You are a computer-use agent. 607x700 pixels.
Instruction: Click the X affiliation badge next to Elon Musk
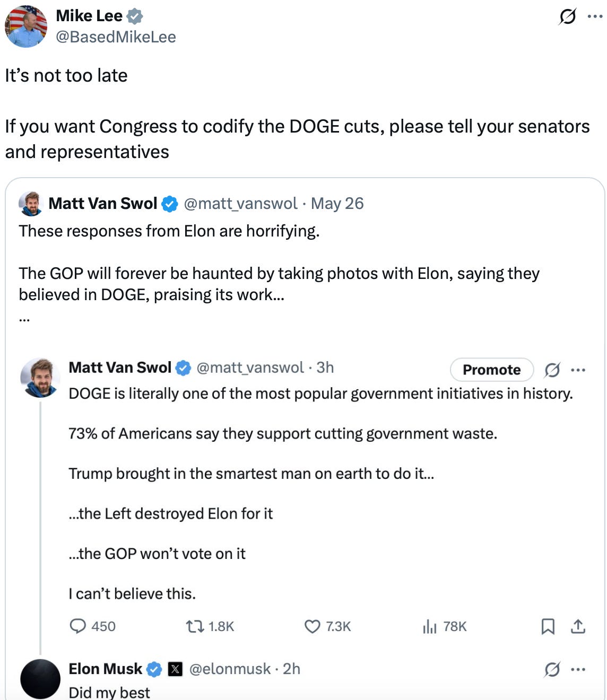click(175, 669)
